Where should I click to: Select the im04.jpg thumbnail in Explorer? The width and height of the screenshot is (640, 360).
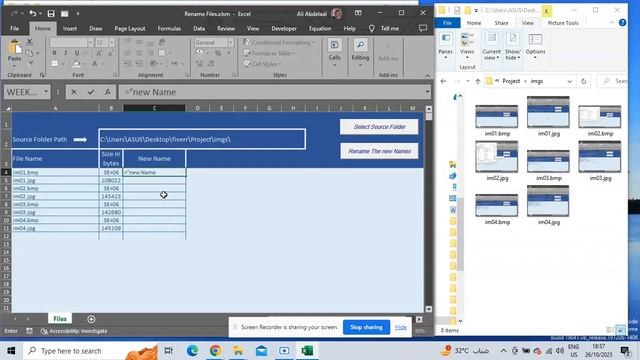548,201
